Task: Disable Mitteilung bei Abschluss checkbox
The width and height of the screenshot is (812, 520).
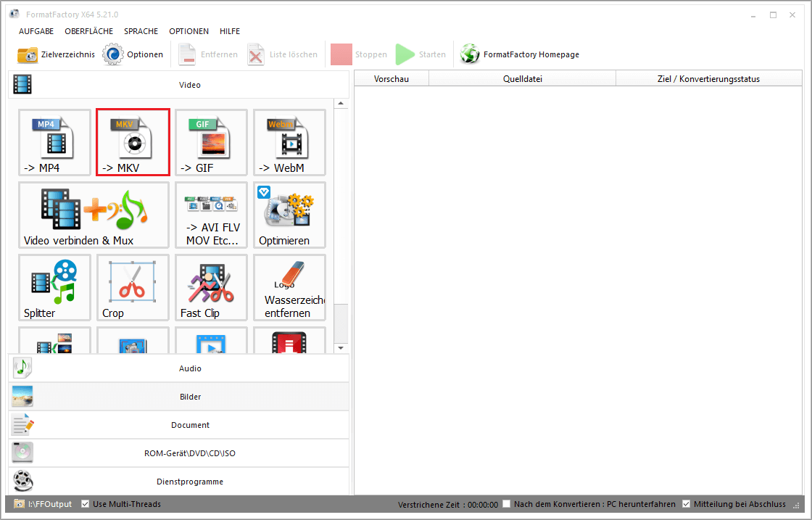Action: pos(686,504)
